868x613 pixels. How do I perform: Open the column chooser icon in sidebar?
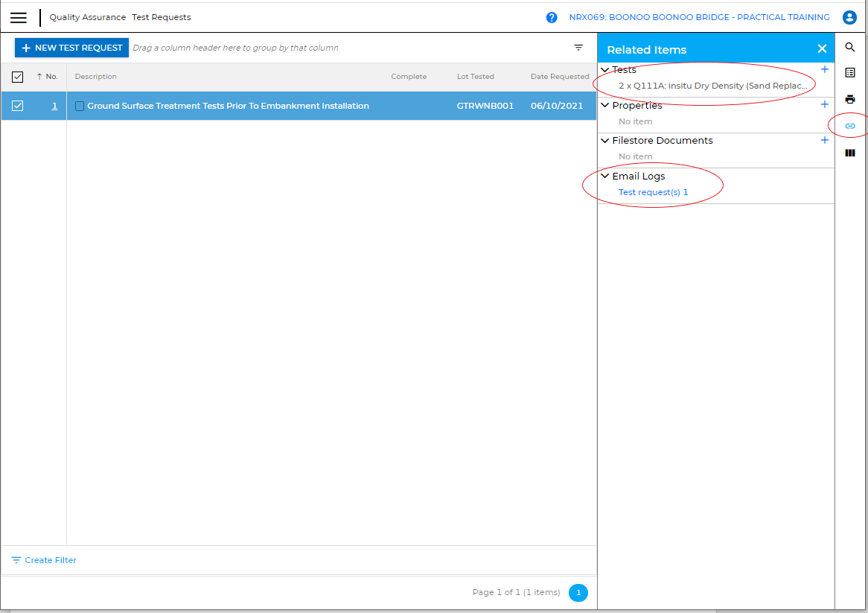[850, 153]
